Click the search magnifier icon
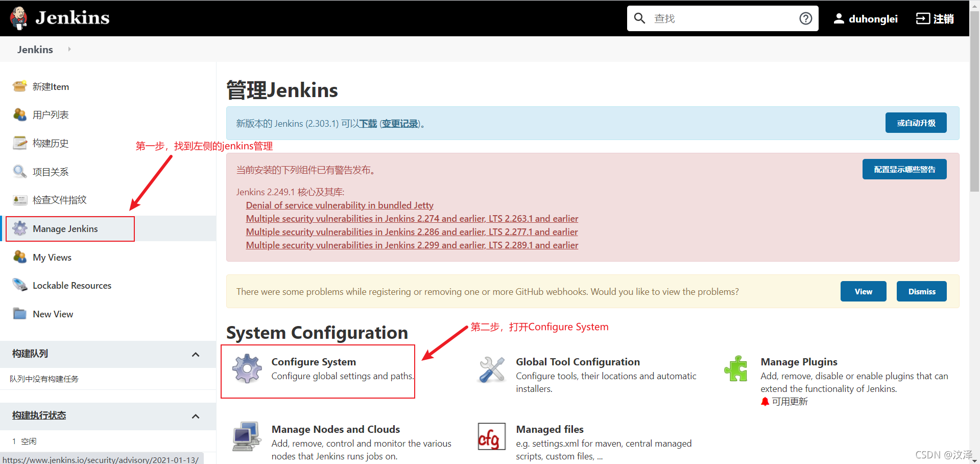 coord(639,18)
